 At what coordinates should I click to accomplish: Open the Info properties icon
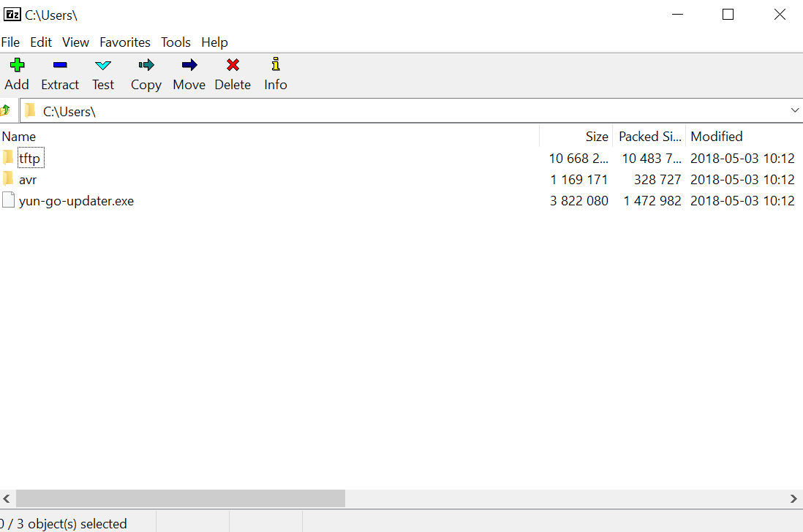point(275,66)
